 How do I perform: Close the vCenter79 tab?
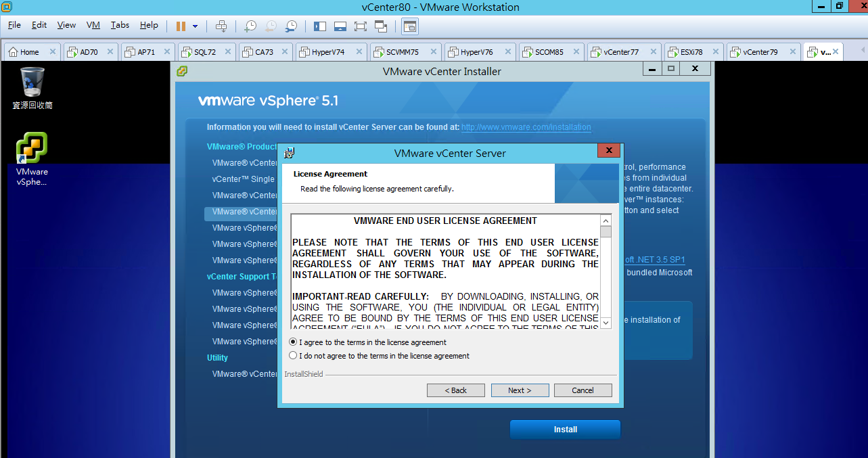click(792, 51)
